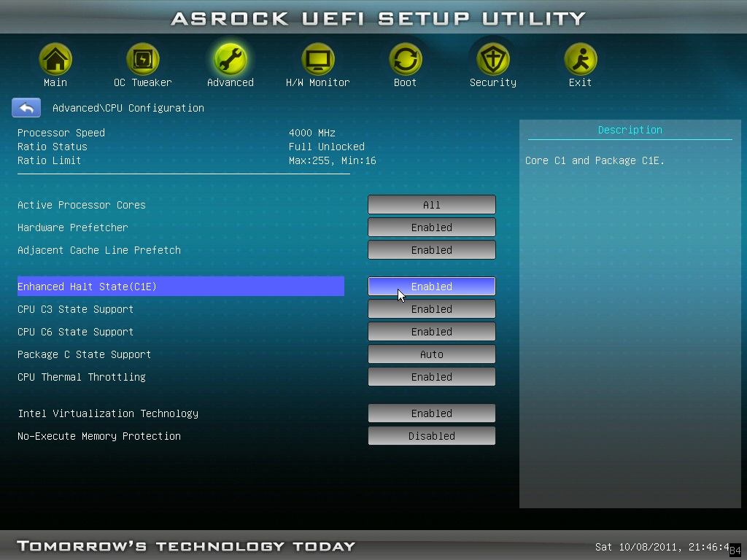Select the Active Processor Cores row label
The image size is (747, 560).
point(82,205)
